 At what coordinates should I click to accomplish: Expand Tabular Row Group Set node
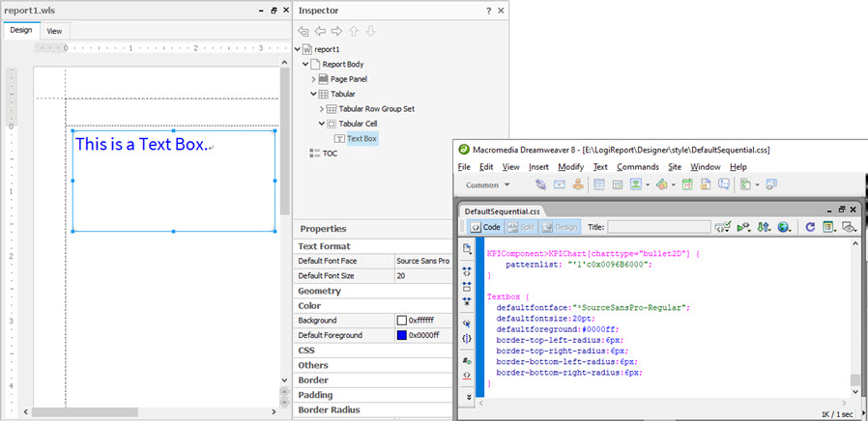point(322,109)
